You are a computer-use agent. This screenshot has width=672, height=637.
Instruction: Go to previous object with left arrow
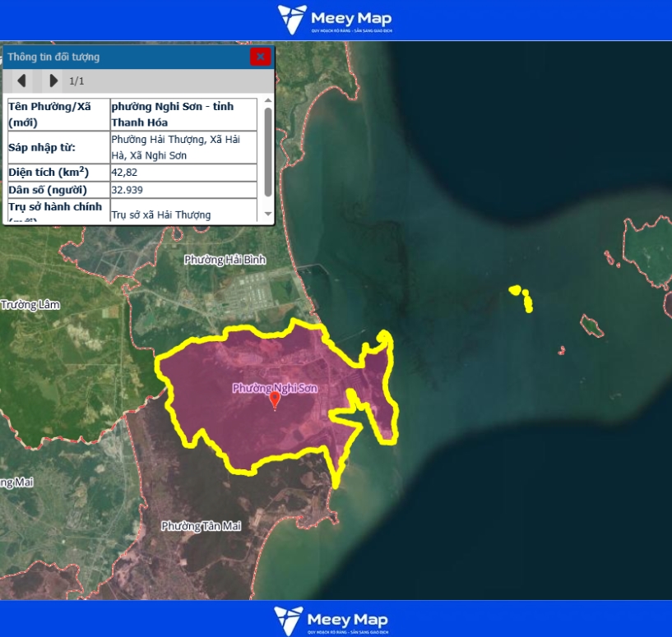pos(21,81)
